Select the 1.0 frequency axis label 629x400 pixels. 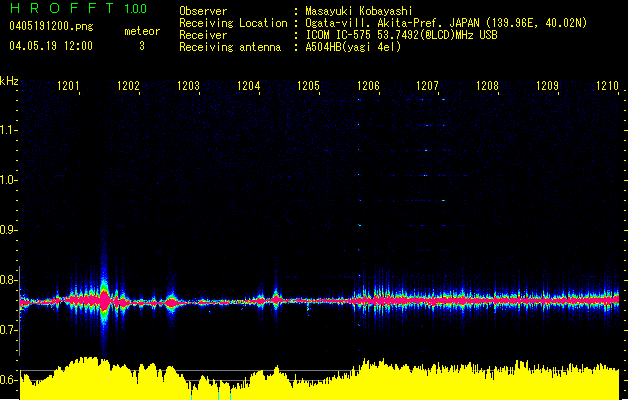pyautogui.click(x=8, y=180)
